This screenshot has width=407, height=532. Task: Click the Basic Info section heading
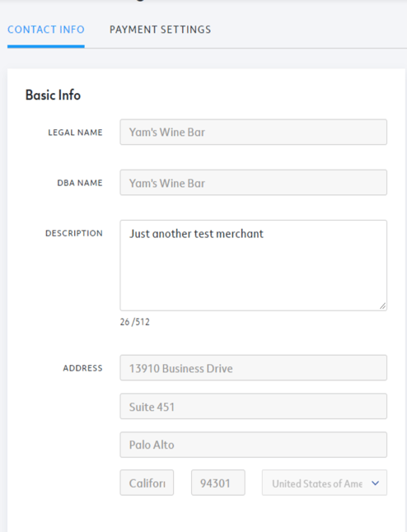[x=53, y=95]
